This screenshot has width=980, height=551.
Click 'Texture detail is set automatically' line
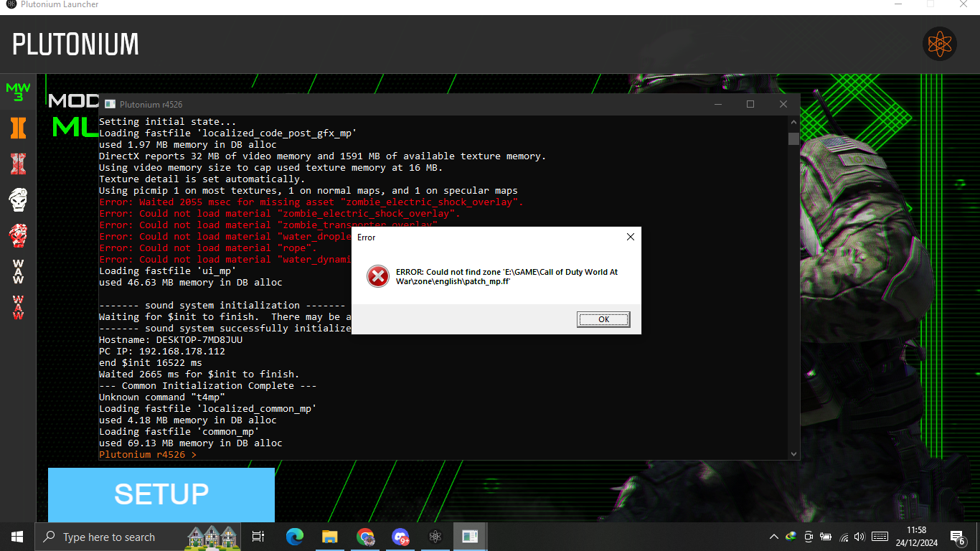[202, 179]
